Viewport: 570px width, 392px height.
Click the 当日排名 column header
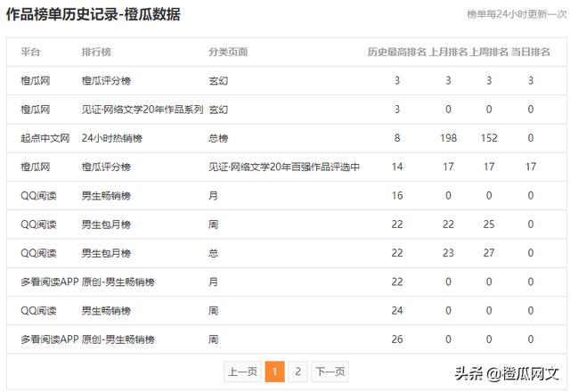click(531, 52)
